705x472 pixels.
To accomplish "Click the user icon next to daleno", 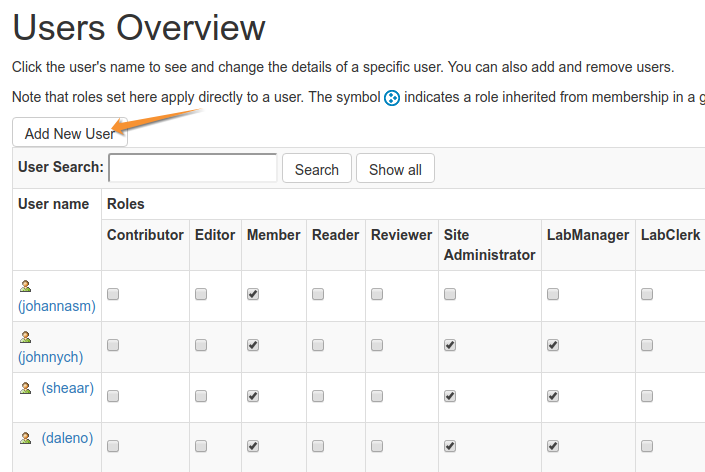I will click(x=26, y=438).
